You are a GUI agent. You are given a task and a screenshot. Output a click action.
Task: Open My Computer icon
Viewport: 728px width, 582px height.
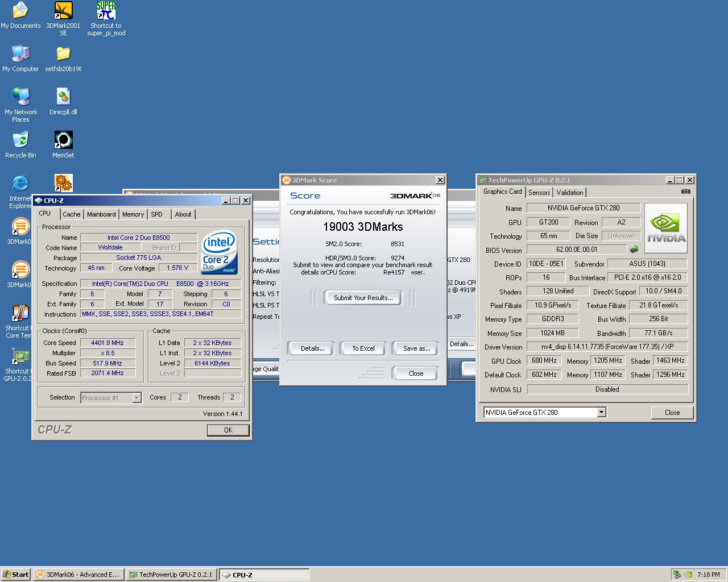(20, 59)
